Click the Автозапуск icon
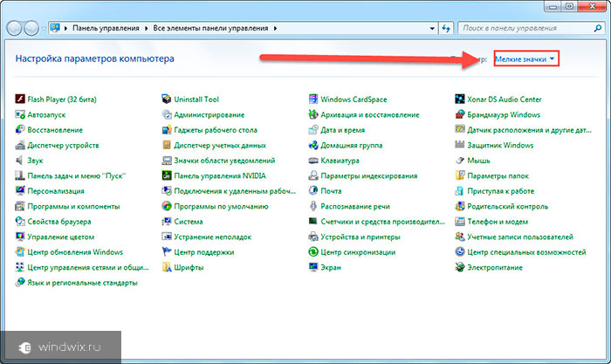The width and height of the screenshot is (611, 364). (20, 114)
